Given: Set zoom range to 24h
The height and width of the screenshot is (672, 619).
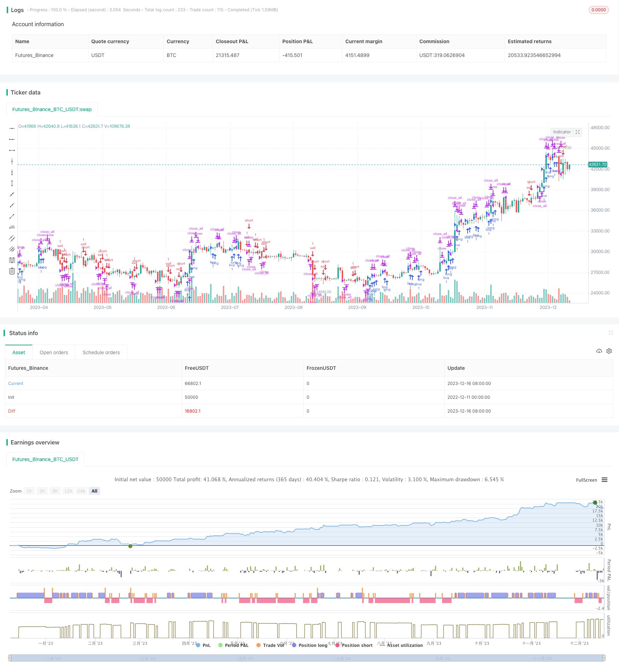Looking at the screenshot, I should pyautogui.click(x=81, y=491).
